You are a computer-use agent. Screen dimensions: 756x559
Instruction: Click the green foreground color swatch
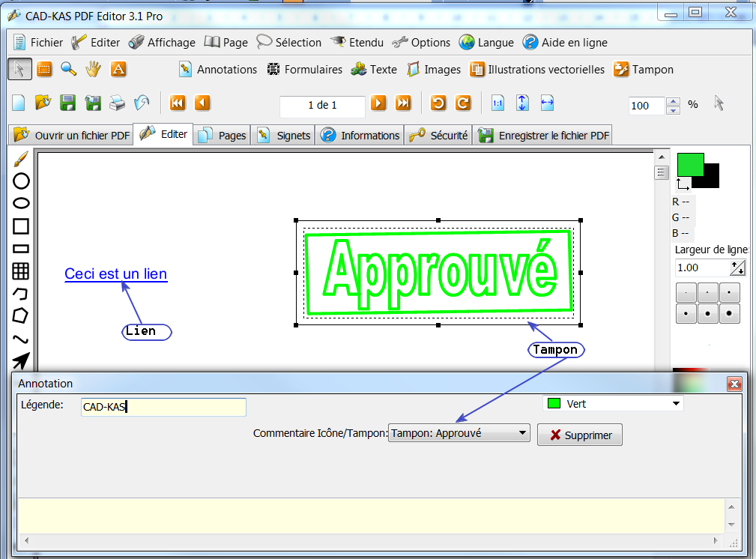689,164
